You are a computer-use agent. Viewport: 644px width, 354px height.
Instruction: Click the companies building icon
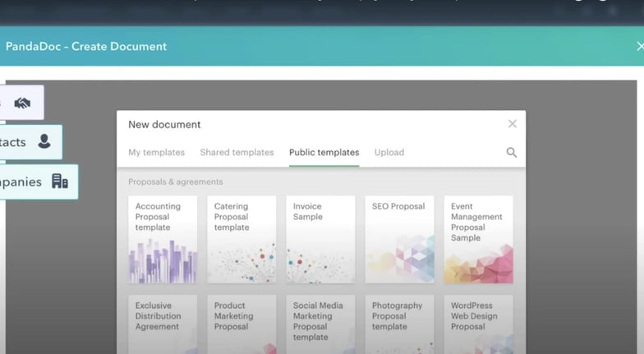(59, 182)
